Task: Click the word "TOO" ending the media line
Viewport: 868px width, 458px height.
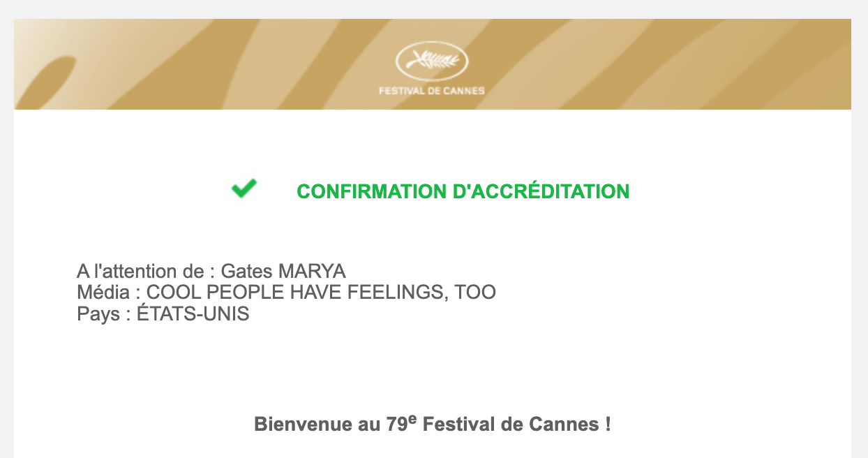Action: 475,292
